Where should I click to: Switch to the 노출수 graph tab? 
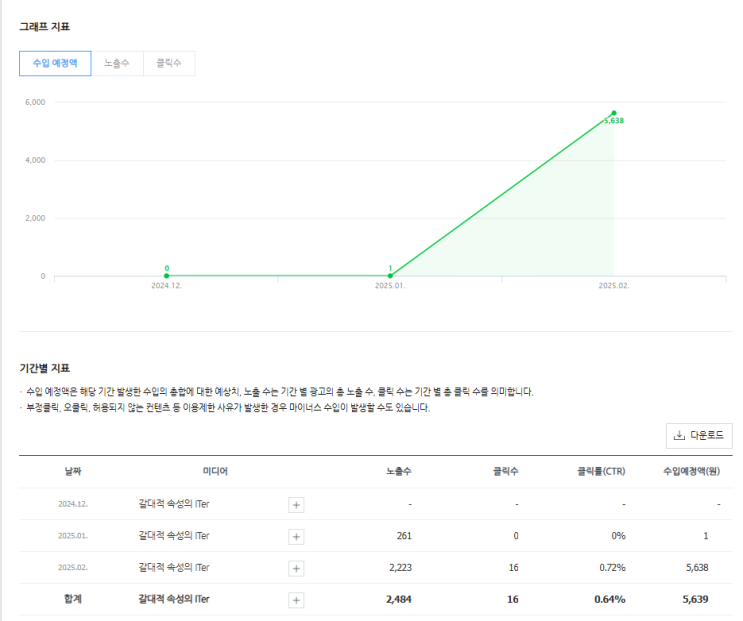click(117, 63)
